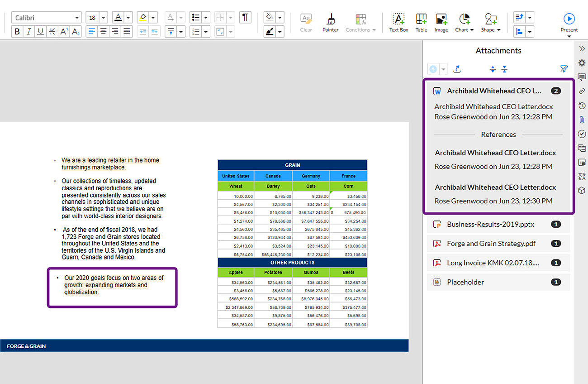This screenshot has width=588, height=384.
Task: Select the Text Box insertion tool
Action: pyautogui.click(x=398, y=22)
